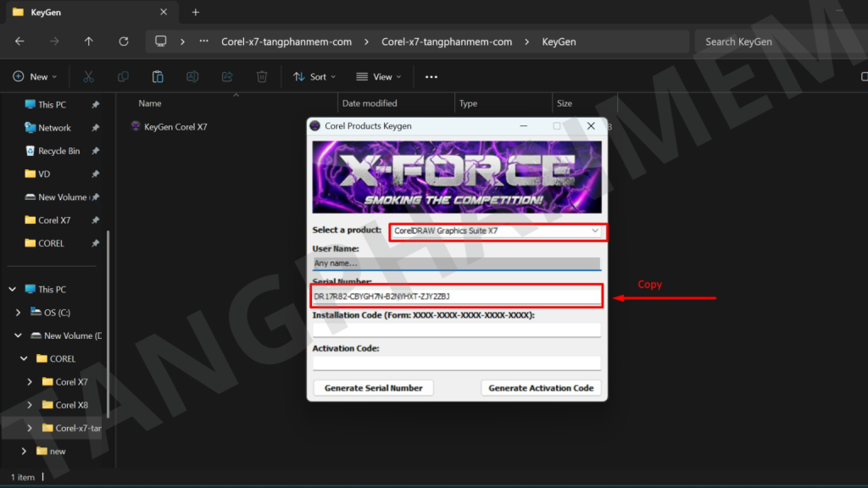Open the Select a product dropdown
This screenshot has width=868, height=488.
498,231
